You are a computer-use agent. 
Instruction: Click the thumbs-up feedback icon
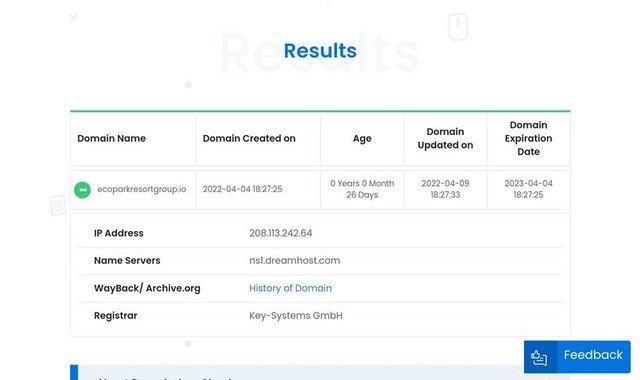click(539, 358)
